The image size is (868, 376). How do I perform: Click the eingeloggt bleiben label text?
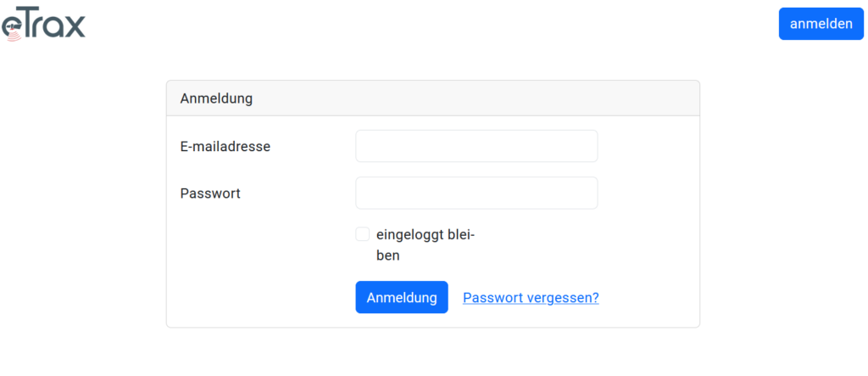point(426,245)
